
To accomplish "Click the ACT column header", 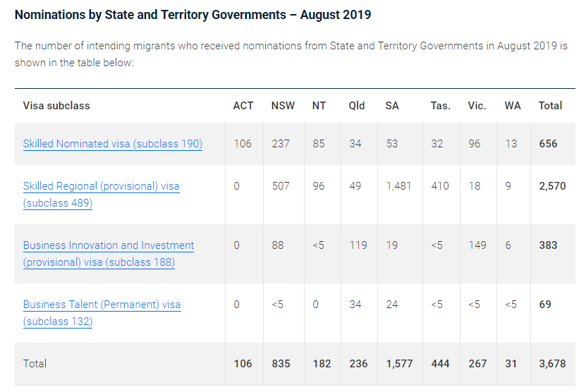I will pos(243,106).
